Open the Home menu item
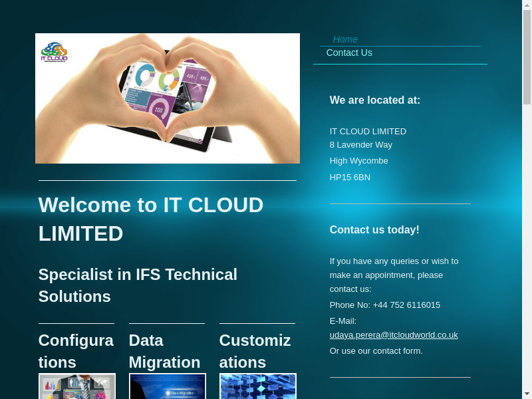 pyautogui.click(x=345, y=39)
